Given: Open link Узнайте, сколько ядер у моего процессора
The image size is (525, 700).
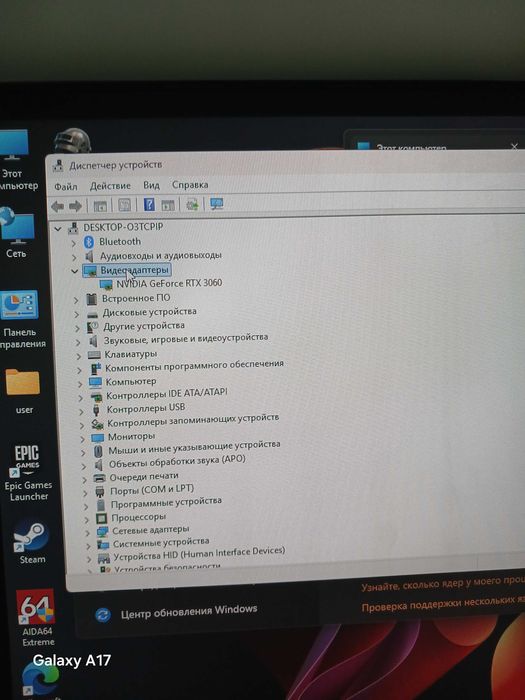Looking at the screenshot, I should coord(443,585).
